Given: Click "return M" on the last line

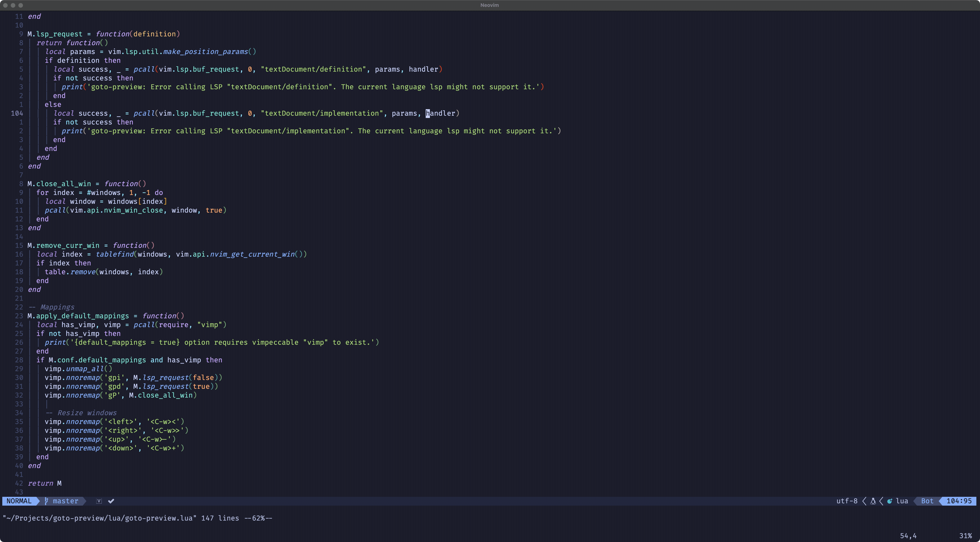Looking at the screenshot, I should tap(45, 483).
